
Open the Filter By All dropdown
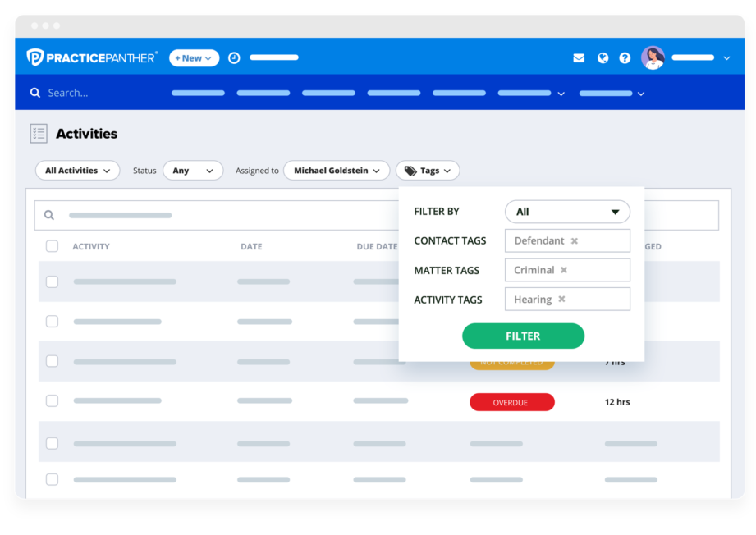click(x=567, y=212)
